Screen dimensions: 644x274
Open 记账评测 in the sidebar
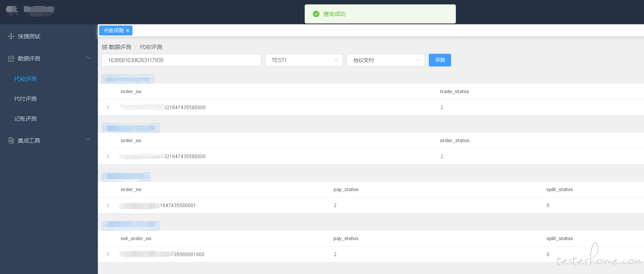25,119
